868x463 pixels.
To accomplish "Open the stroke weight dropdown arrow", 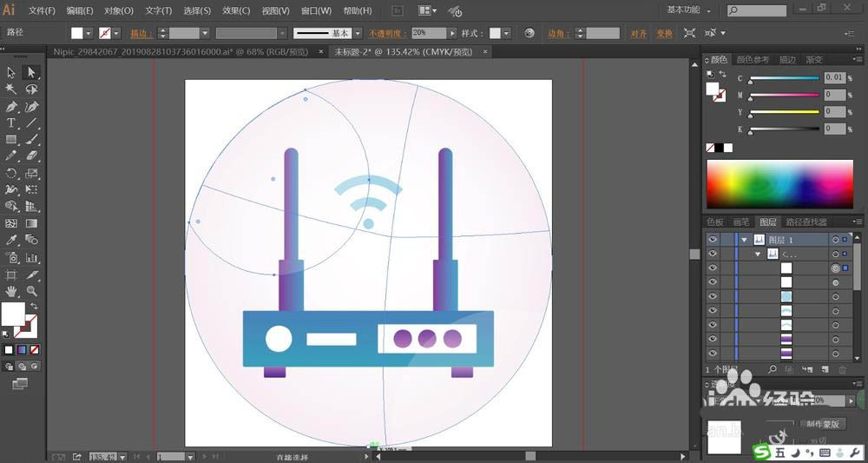I will 206,33.
